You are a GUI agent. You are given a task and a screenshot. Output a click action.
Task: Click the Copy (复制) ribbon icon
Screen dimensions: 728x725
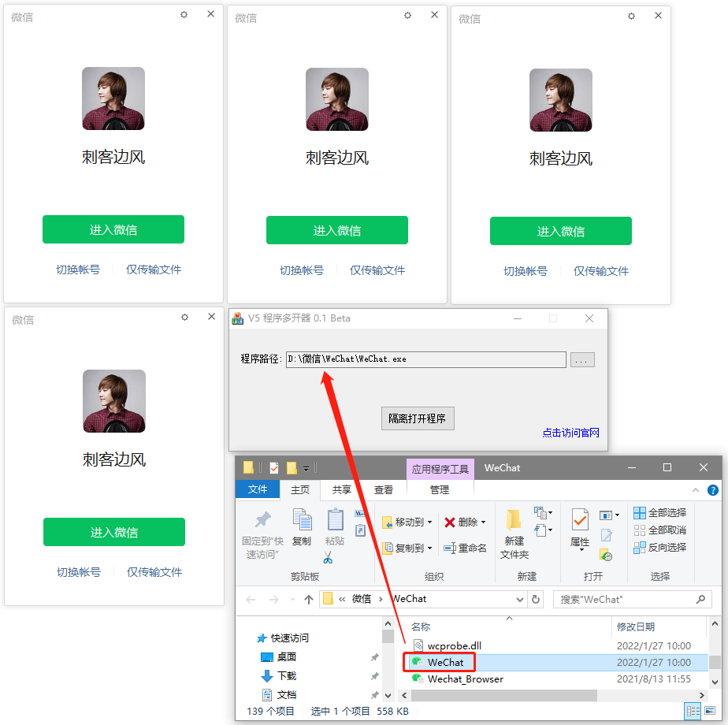coord(302,519)
